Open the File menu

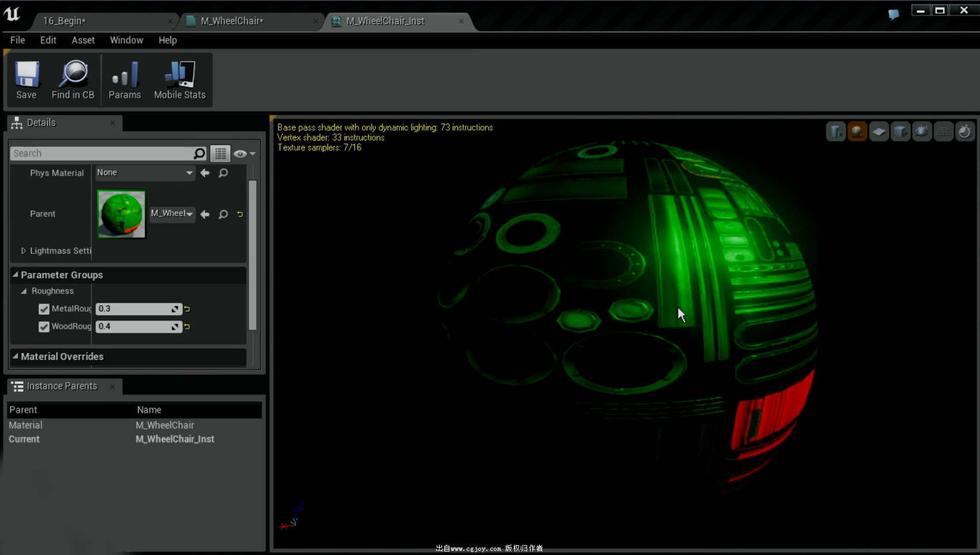pyautogui.click(x=17, y=40)
